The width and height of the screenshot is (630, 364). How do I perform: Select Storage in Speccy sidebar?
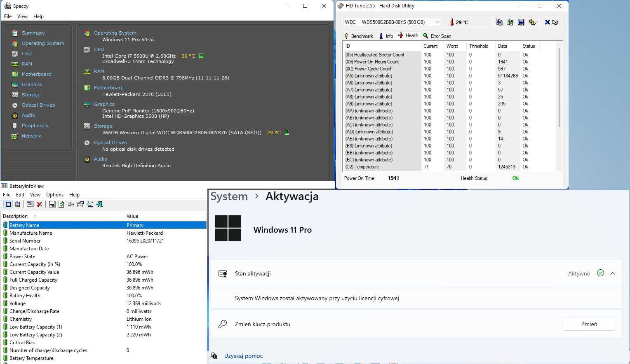pos(31,95)
